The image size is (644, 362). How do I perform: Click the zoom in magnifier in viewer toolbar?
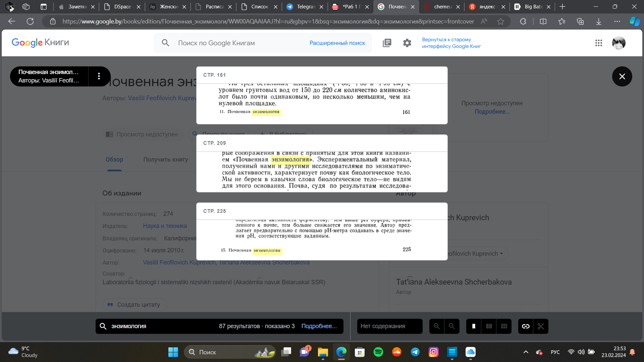pos(437,326)
